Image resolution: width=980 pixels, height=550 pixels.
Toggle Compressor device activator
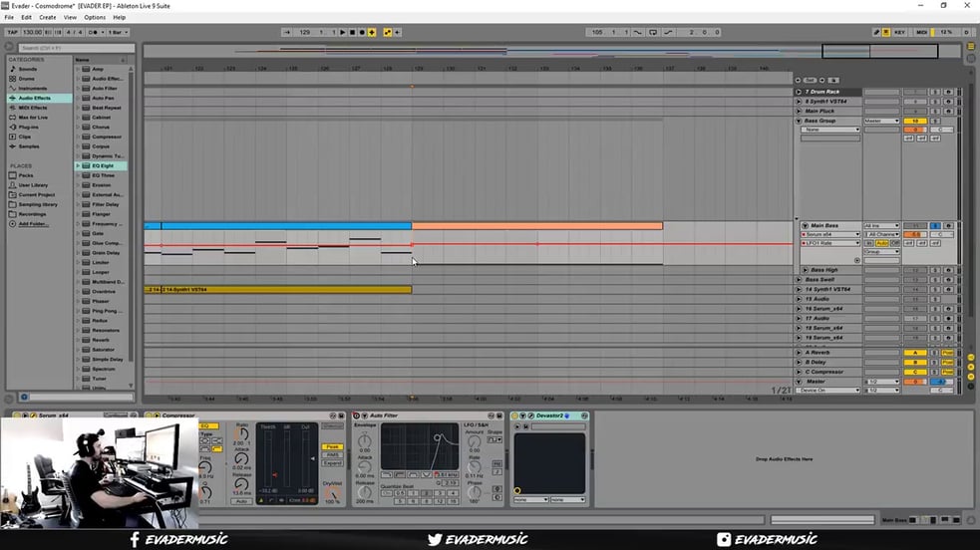pyautogui.click(x=150, y=415)
